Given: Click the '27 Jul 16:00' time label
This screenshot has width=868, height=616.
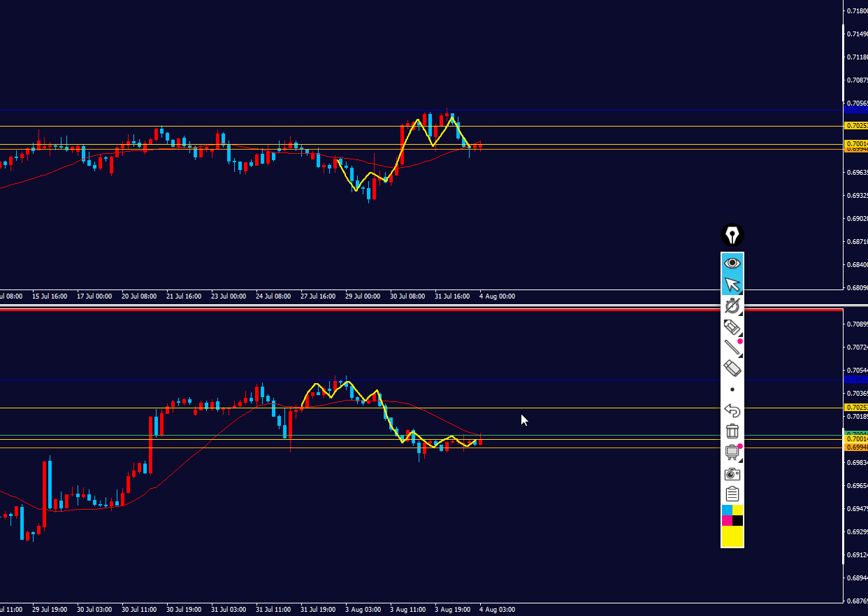Looking at the screenshot, I should tap(318, 296).
